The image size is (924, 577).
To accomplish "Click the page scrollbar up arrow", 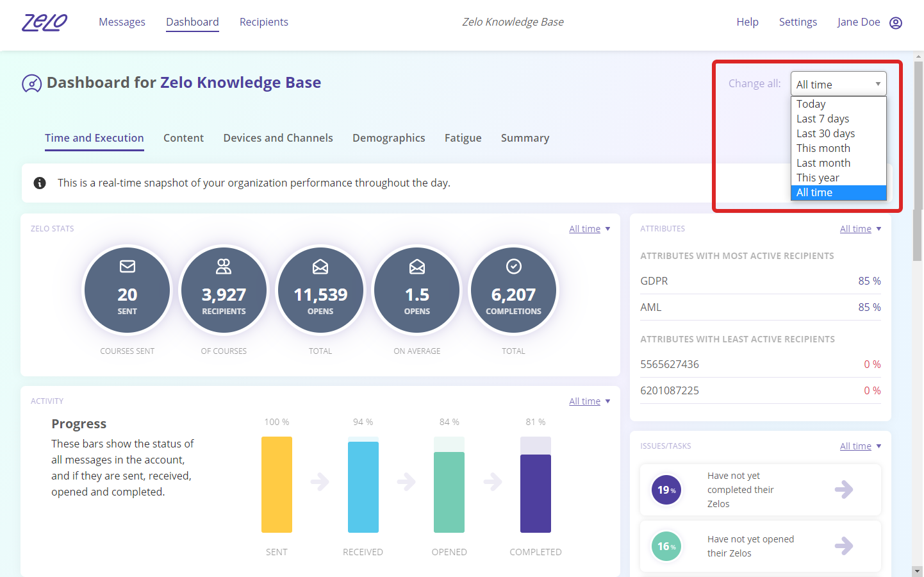I will (918, 56).
